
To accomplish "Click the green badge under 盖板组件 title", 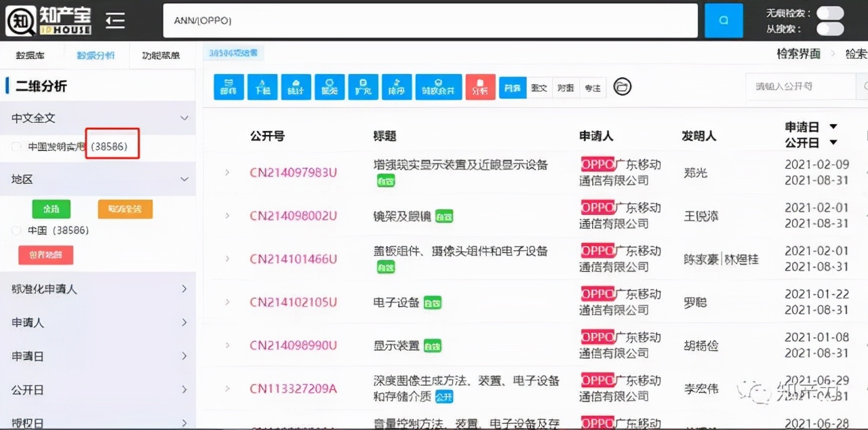I will click(386, 268).
